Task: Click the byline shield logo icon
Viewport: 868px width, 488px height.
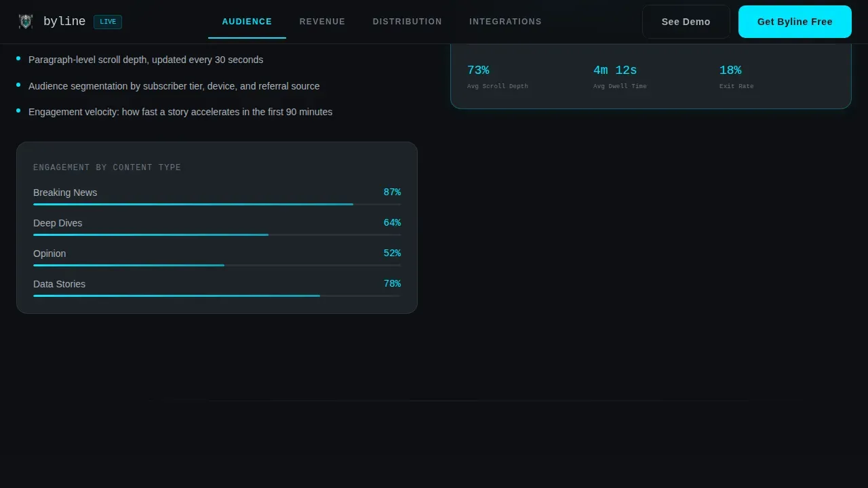Action: click(26, 22)
